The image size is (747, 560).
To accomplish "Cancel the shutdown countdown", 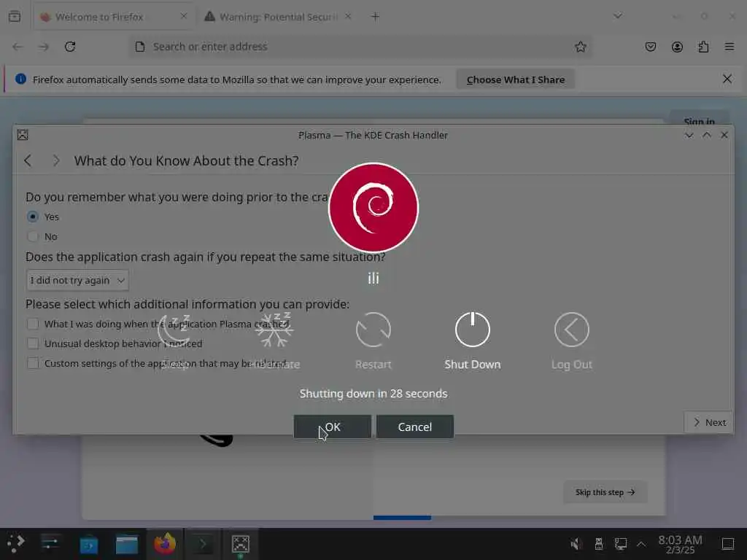I will 414,427.
